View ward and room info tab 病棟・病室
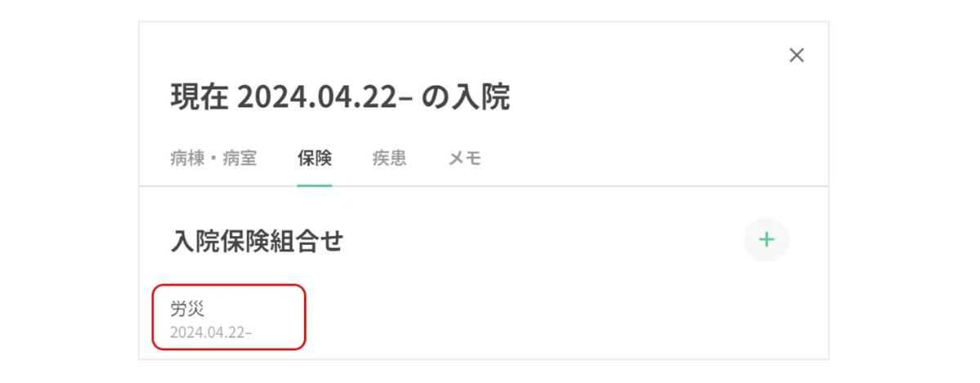The width and height of the screenshot is (980, 383). pos(213,158)
